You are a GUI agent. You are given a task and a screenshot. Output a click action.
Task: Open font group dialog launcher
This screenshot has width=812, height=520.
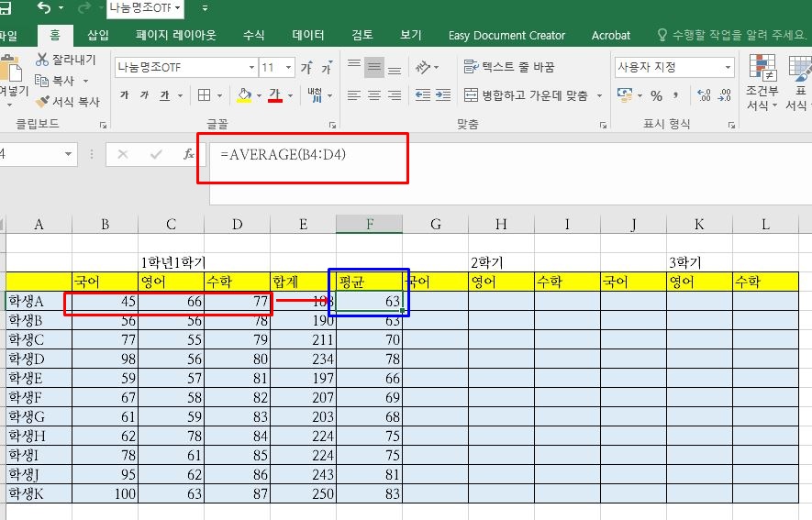tap(332, 125)
